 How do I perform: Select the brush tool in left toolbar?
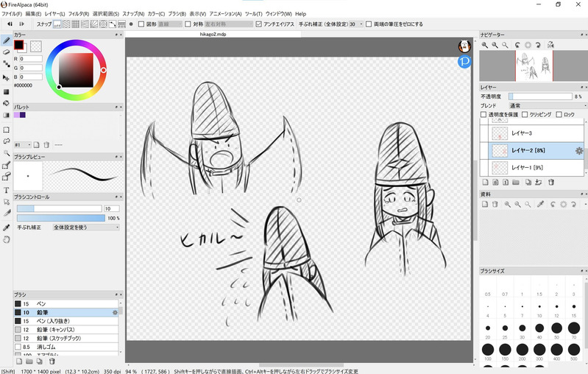(6, 40)
